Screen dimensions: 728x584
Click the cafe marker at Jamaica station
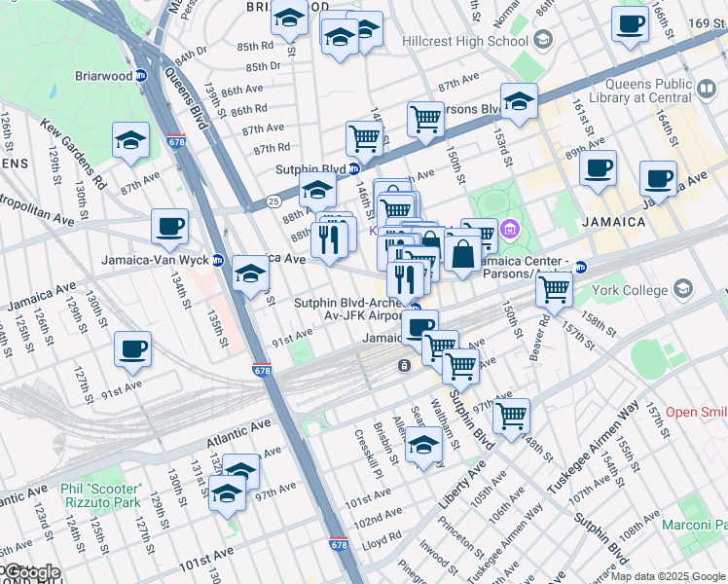[x=419, y=327]
